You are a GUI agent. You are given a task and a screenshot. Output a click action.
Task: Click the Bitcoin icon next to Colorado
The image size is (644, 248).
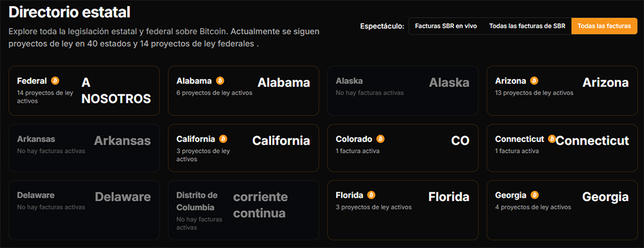[x=381, y=139]
